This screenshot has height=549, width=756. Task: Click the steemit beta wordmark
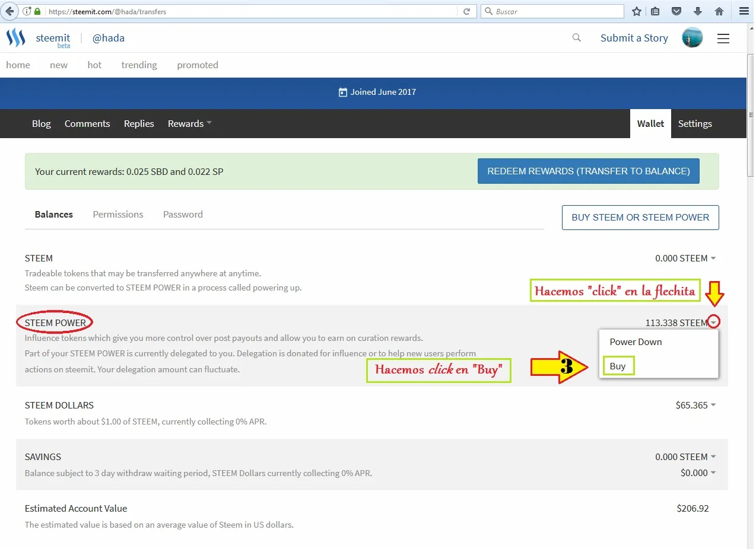[53, 40]
